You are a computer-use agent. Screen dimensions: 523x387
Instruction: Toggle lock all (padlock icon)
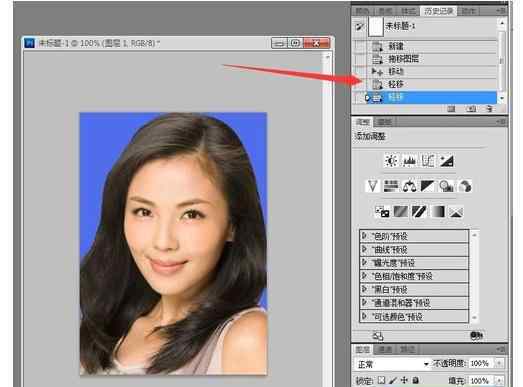[x=416, y=380]
